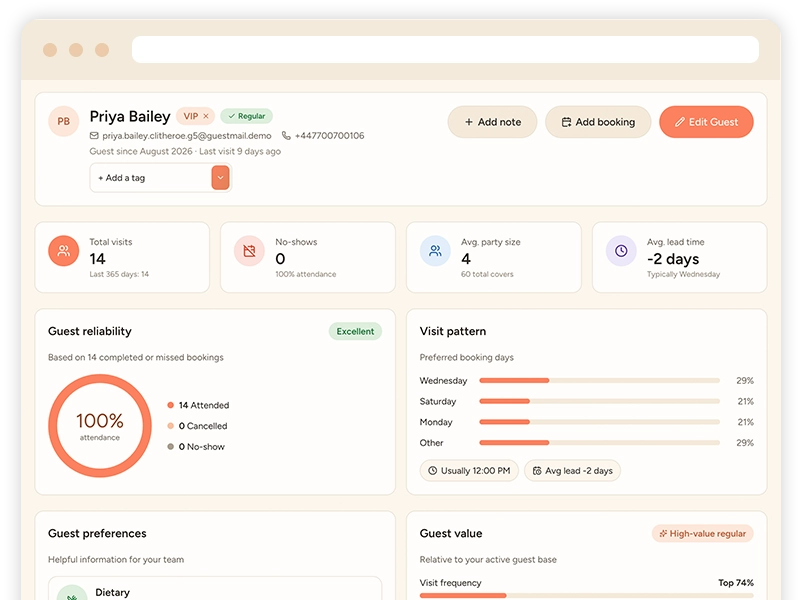Click the Guest preferences heading
The height and width of the screenshot is (600, 800).
(x=97, y=534)
